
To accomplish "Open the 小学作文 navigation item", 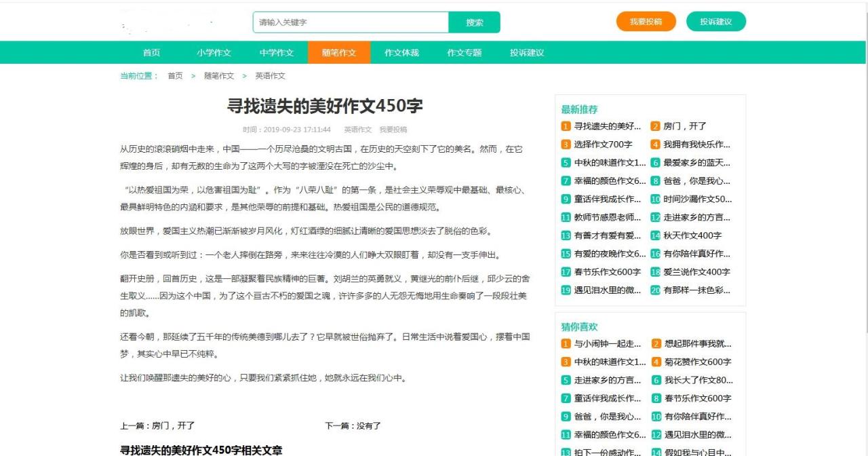I will tap(214, 52).
